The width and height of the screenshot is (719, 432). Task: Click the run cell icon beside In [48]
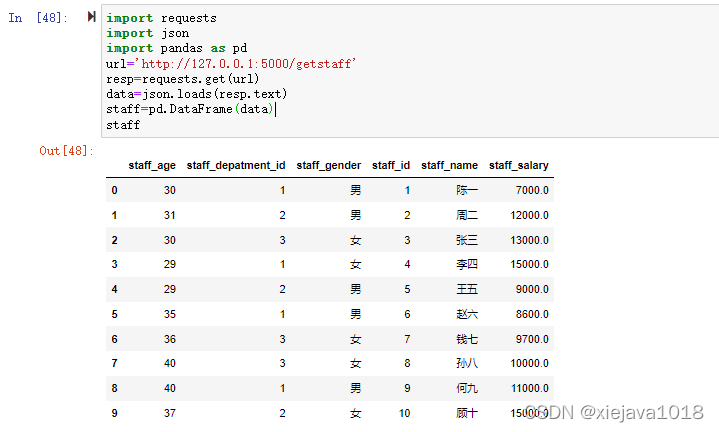click(91, 17)
